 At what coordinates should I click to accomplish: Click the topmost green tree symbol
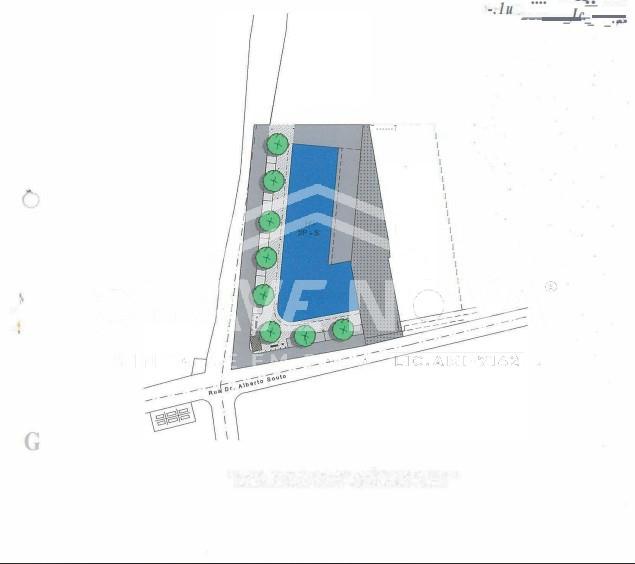[277, 144]
